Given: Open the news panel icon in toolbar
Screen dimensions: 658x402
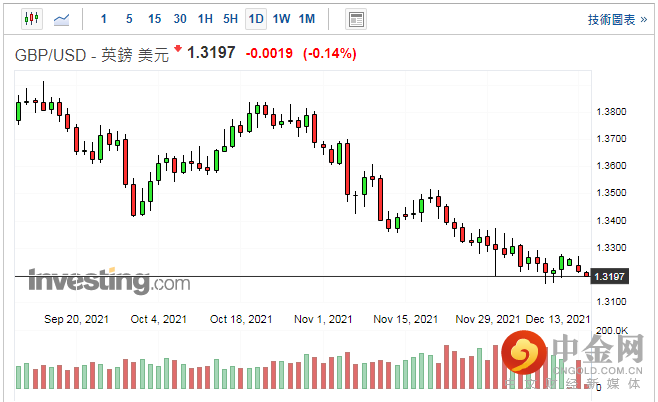Looking at the screenshot, I should (356, 19).
